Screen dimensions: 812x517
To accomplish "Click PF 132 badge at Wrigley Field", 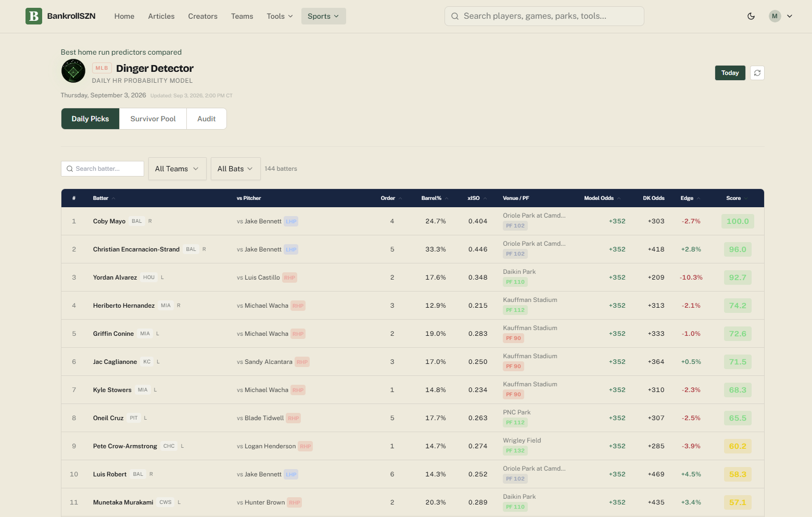I will coord(515,451).
